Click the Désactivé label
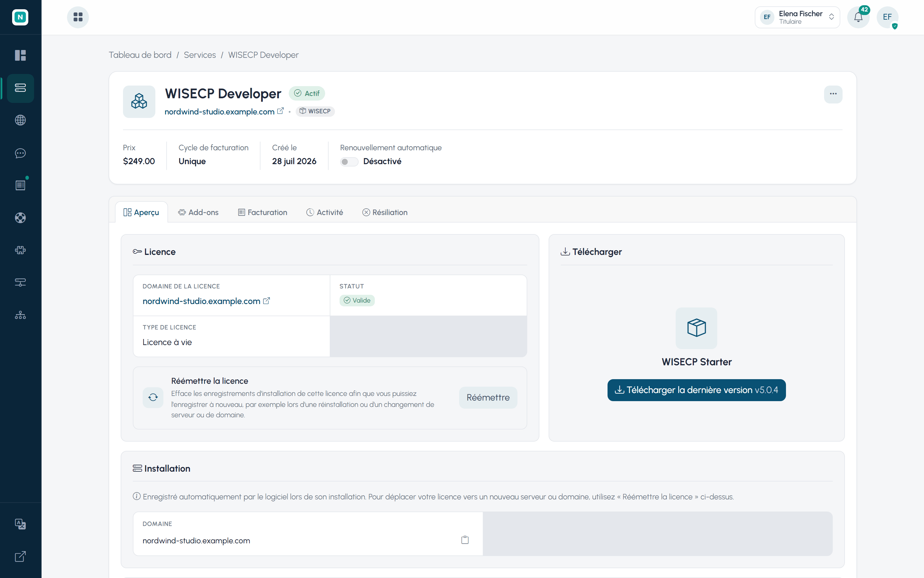The height and width of the screenshot is (578, 924). (382, 161)
